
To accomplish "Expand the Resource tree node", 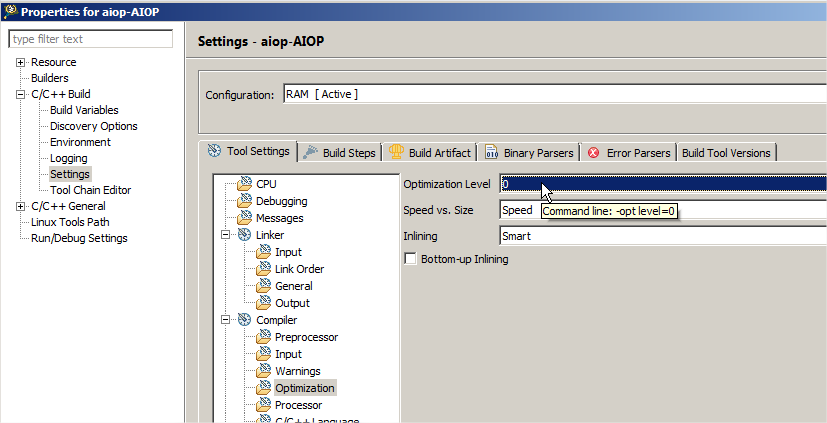I will pos(21,62).
